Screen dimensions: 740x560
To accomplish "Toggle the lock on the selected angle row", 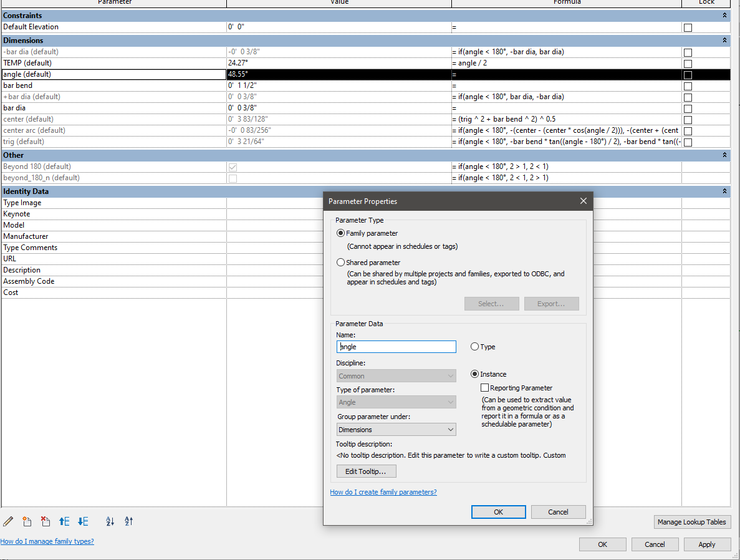I will 688,75.
